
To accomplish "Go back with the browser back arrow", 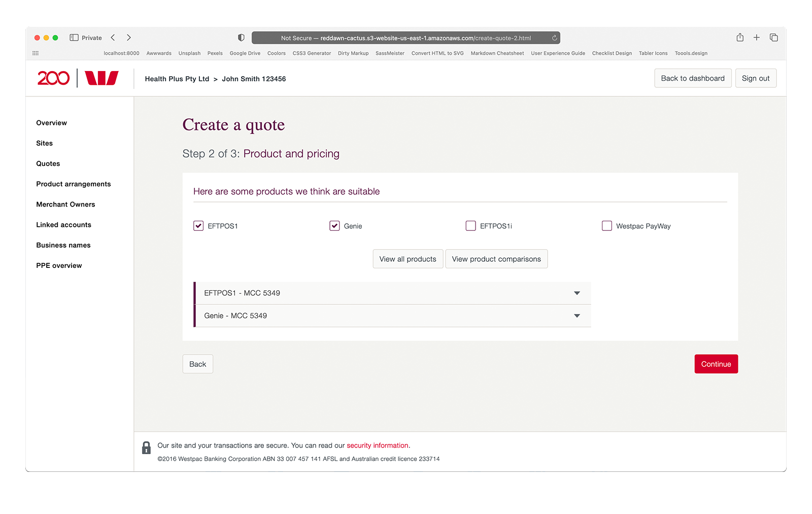I will coord(113,38).
